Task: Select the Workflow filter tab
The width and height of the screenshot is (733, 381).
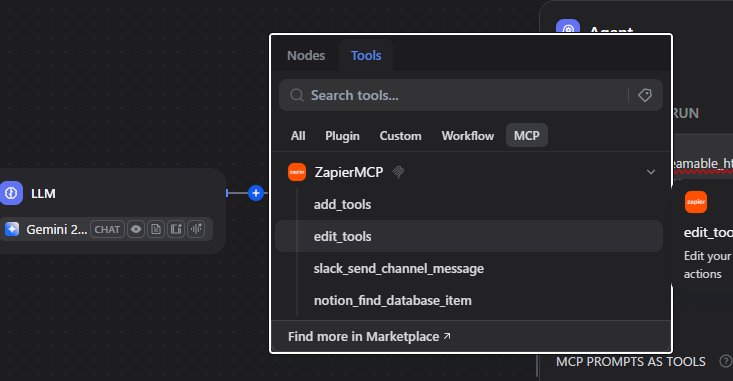Action: (468, 136)
